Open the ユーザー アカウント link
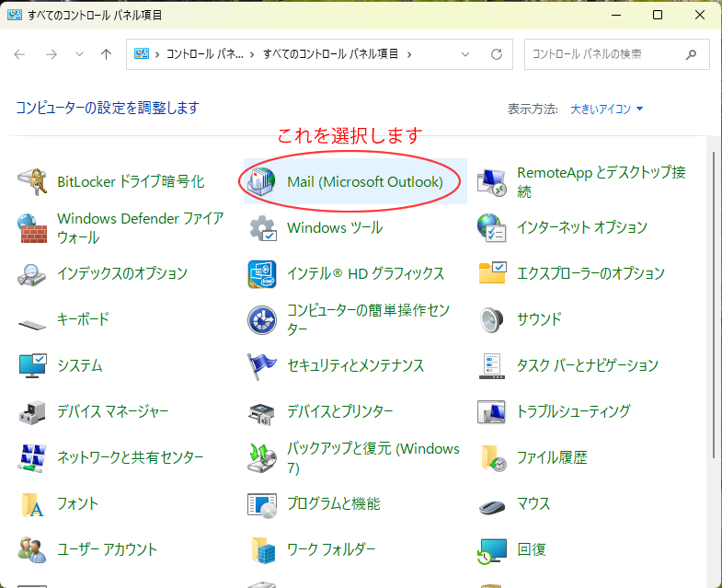This screenshot has height=588, width=722. coord(107,549)
